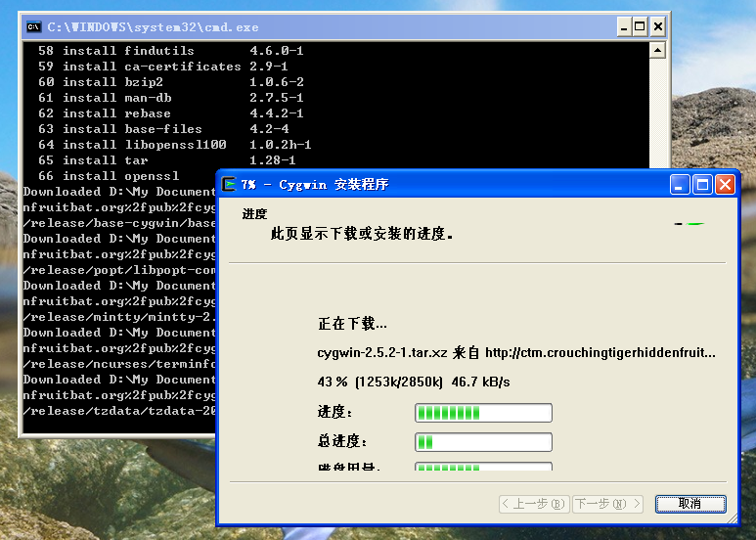Click the /release/popt/libpopt-com console line
Image resolution: width=756 pixels, height=540 pixels.
pos(119,270)
